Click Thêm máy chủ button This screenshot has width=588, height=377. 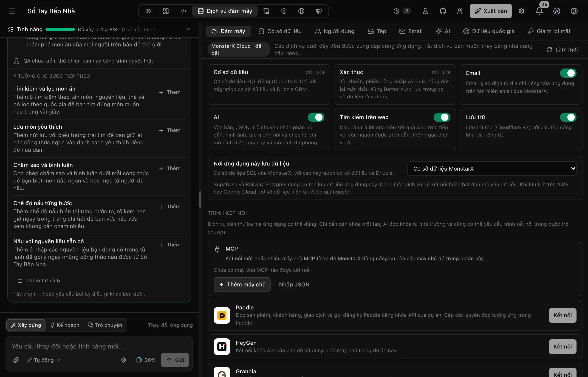pos(242,284)
